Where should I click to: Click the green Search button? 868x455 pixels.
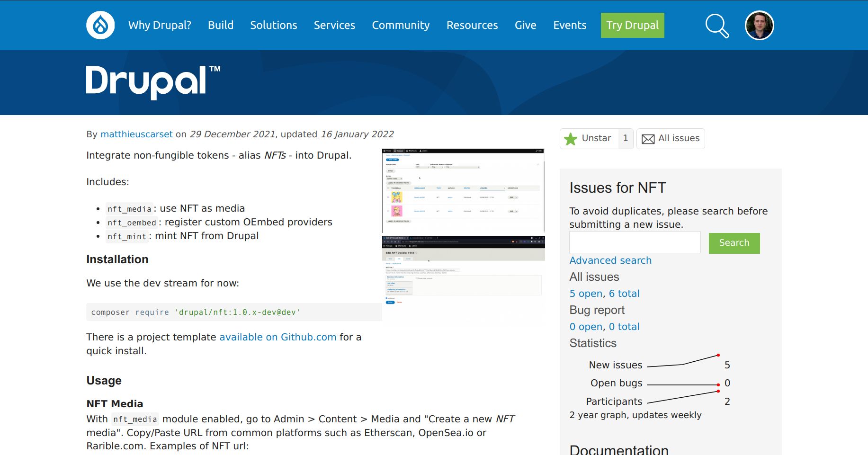(x=734, y=243)
